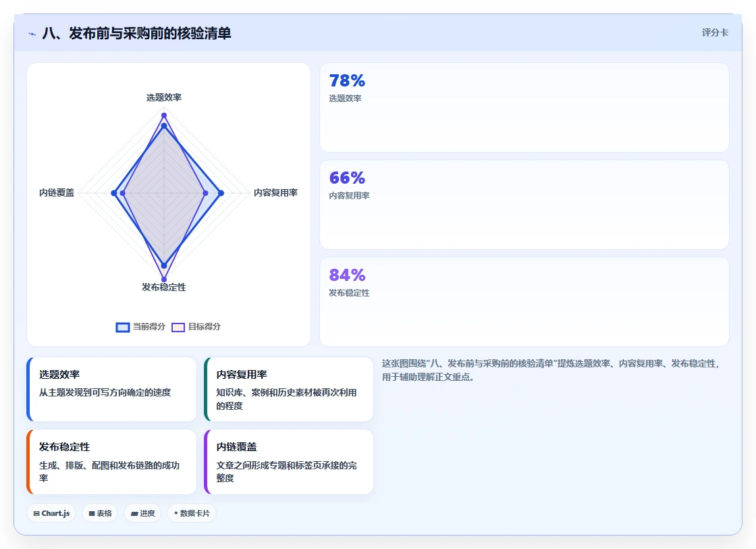Click the icon inside the Chart.js chip
Viewport: 756px width, 549px height.
36,513
